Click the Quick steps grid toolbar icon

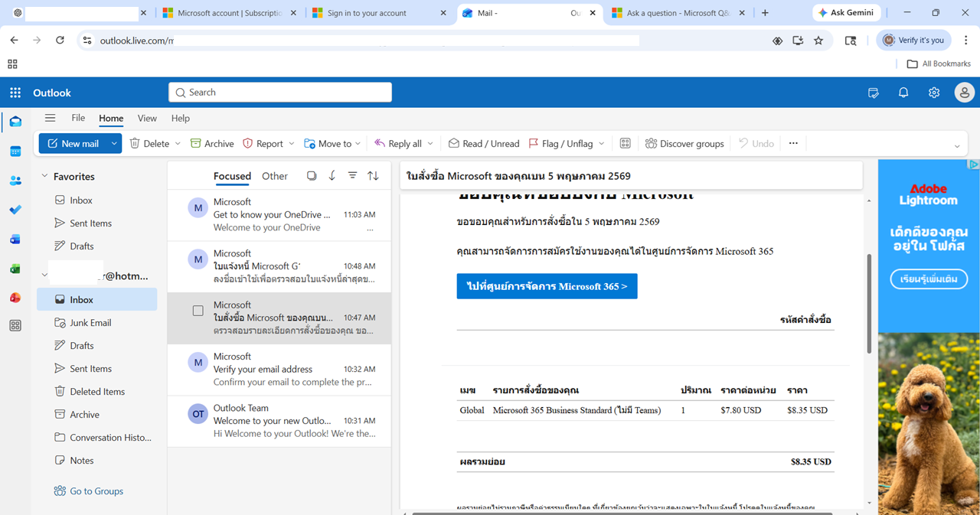tap(625, 143)
